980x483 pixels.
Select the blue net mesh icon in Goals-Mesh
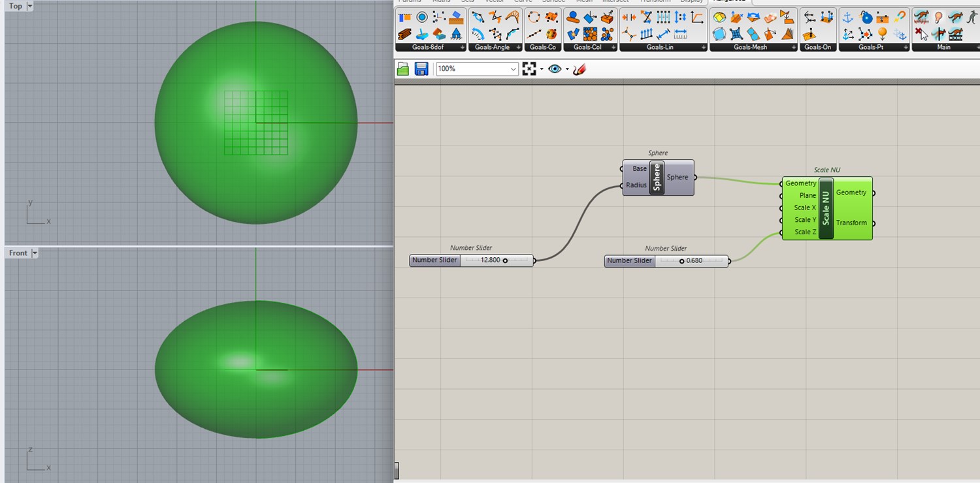[736, 34]
